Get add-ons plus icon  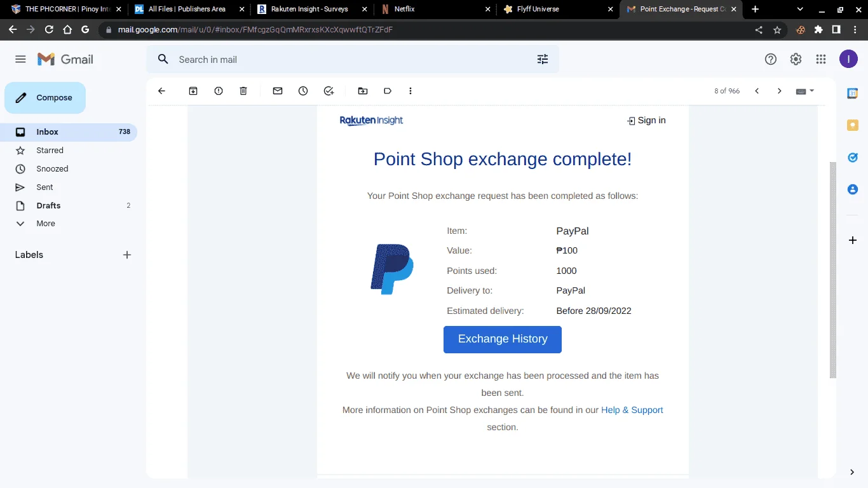click(x=853, y=240)
